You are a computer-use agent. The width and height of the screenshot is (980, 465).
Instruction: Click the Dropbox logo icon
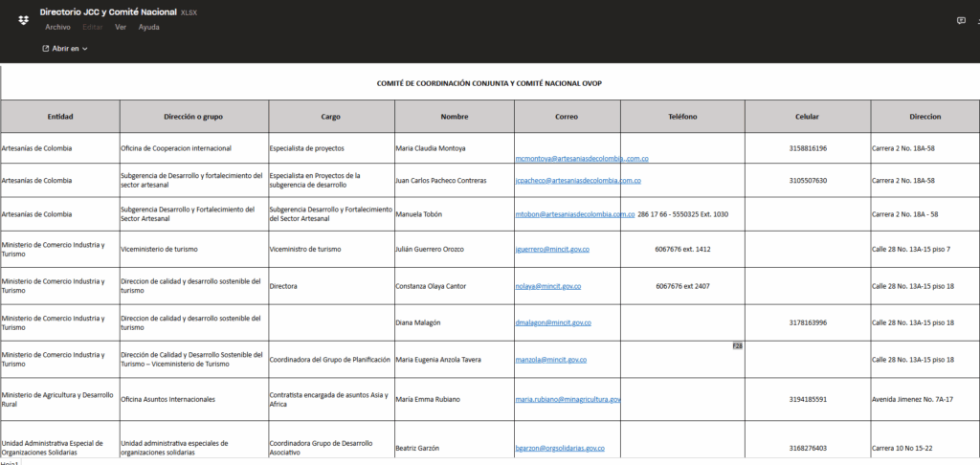(23, 19)
